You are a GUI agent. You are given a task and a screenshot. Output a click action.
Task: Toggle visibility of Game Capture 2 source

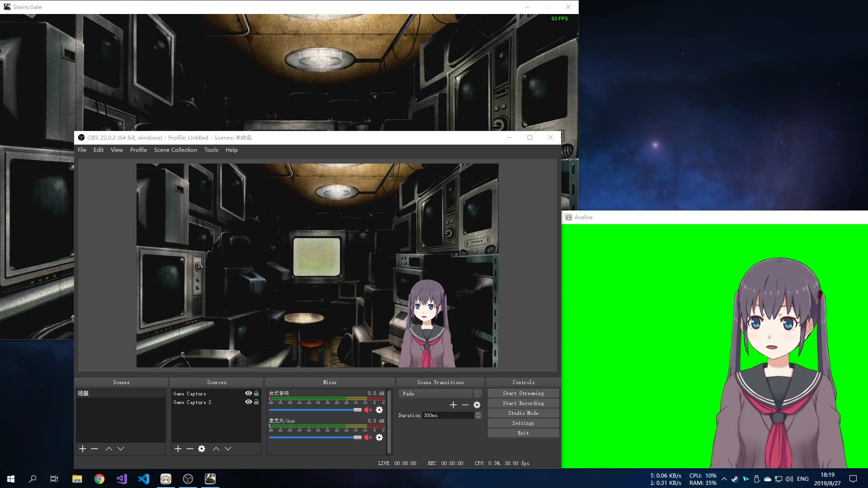249,402
